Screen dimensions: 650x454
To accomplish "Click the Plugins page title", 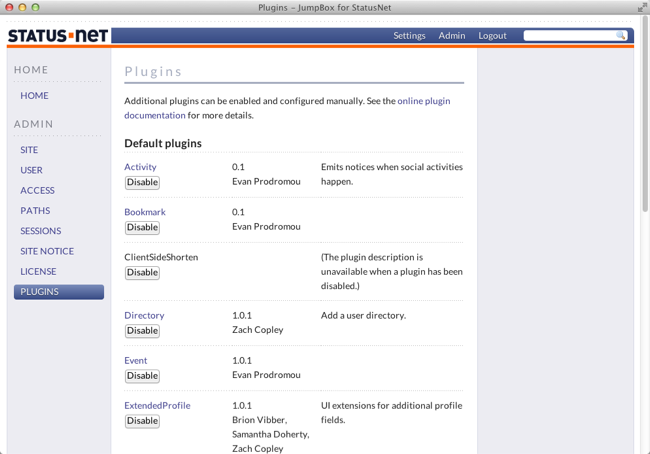I will pos(153,72).
